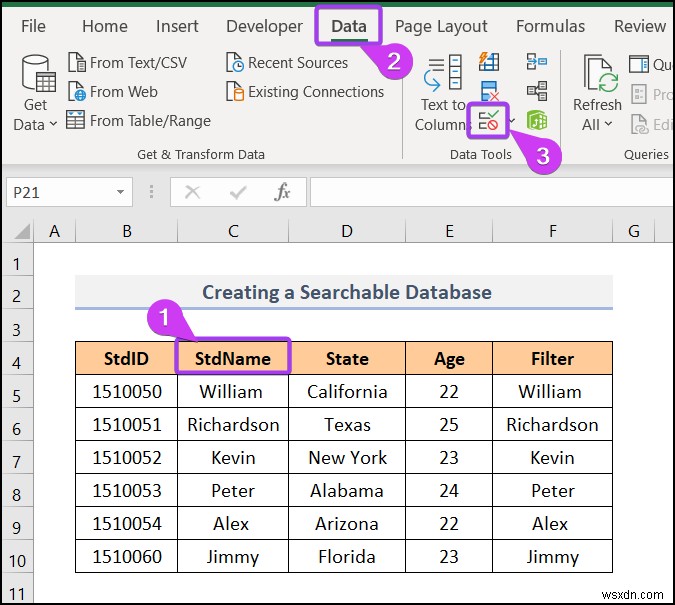Open the Manage Data Model green icon
This screenshot has height=605, width=675.
[x=536, y=121]
